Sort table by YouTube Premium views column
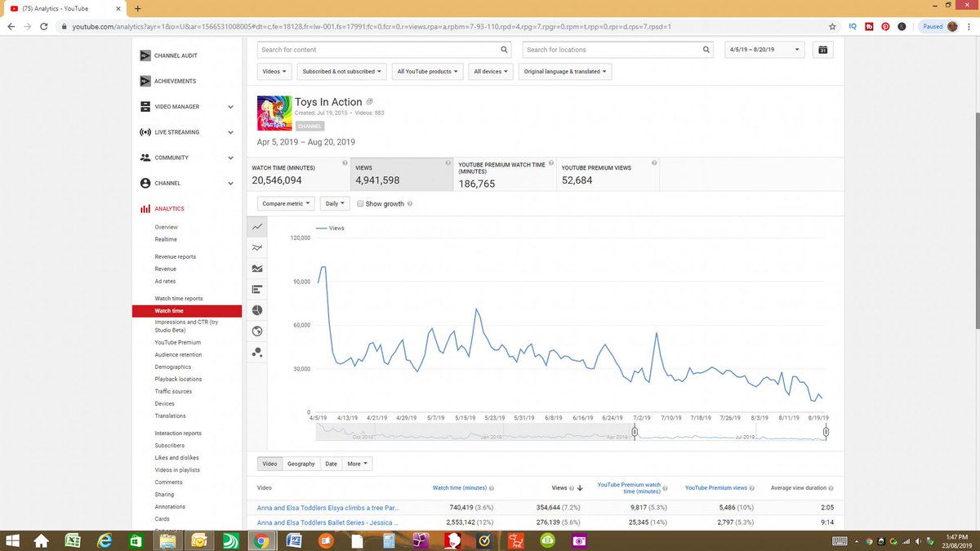Image resolution: width=980 pixels, height=551 pixels. tap(715, 488)
